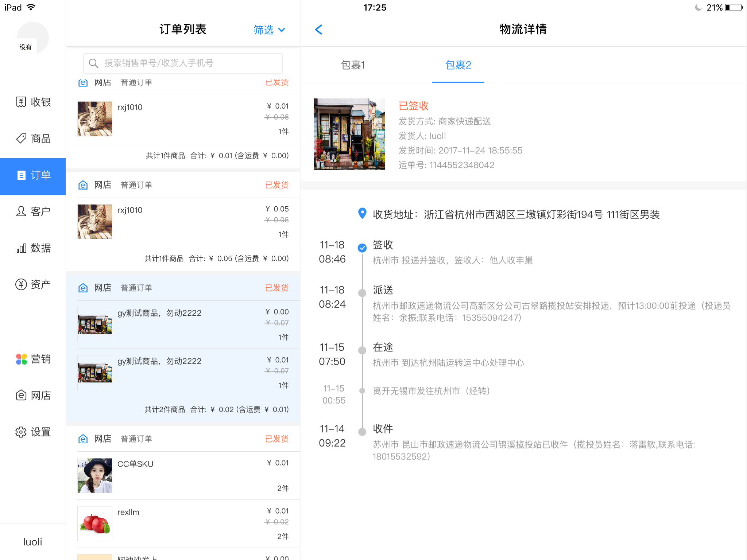Open the 设置 settings gear
The height and width of the screenshot is (560, 747).
(x=33, y=432)
